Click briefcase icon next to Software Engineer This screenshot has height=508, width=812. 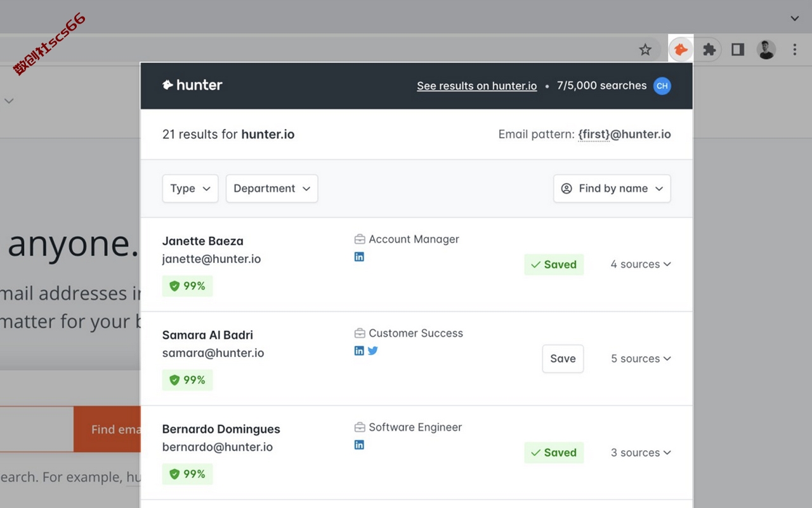coord(360,427)
